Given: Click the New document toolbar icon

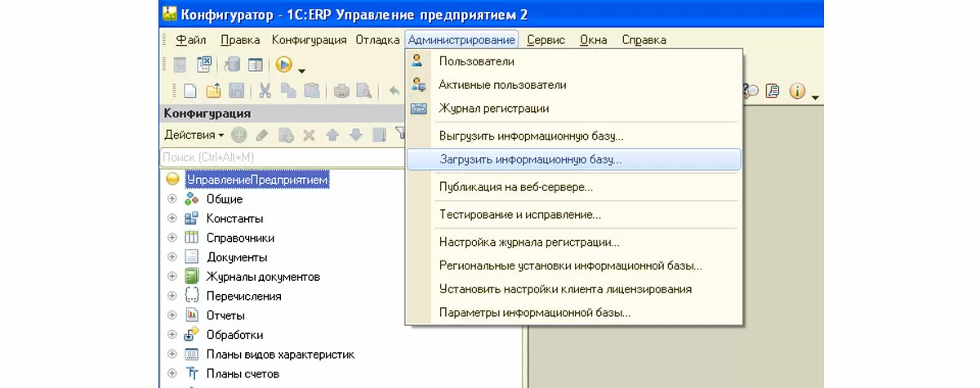Looking at the screenshot, I should pyautogui.click(x=189, y=91).
